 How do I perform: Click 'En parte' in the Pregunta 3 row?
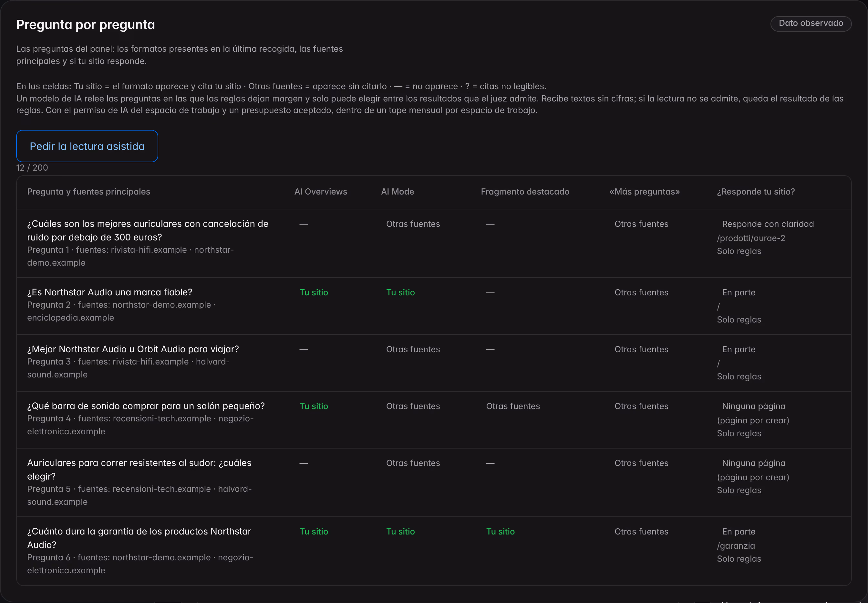click(739, 349)
